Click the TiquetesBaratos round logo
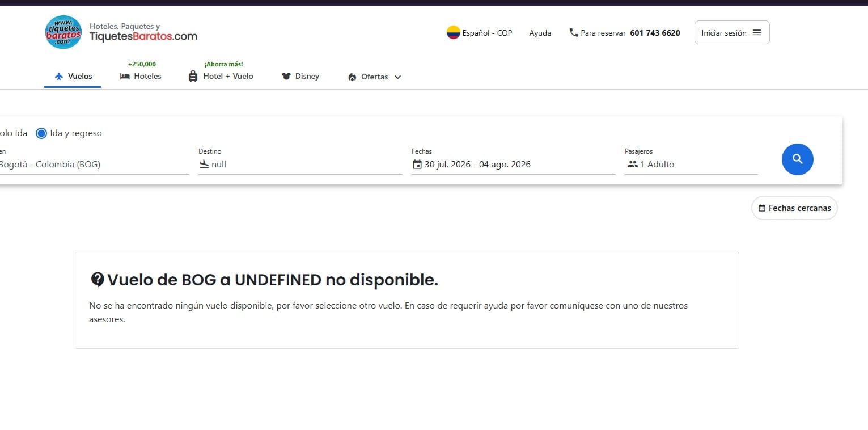 [63, 32]
